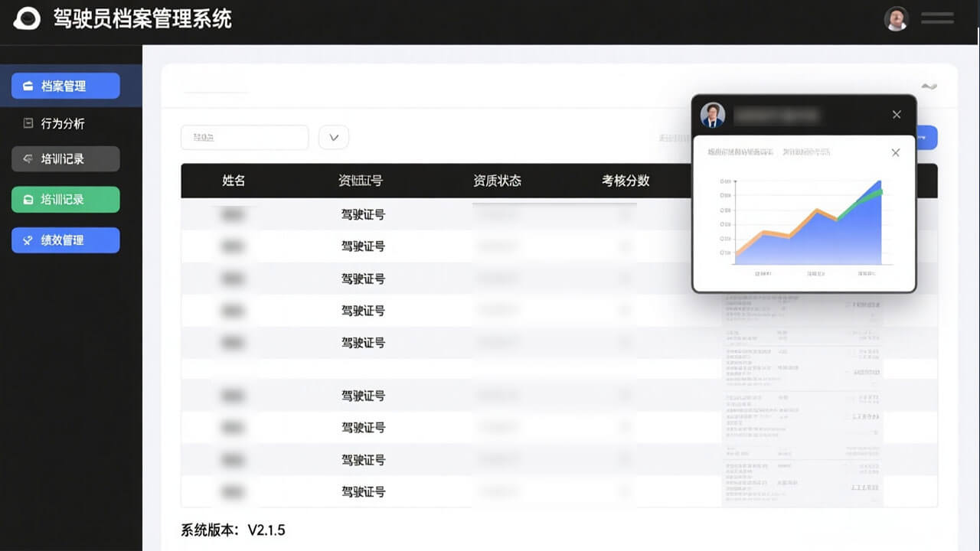Click the user avatar in the top bar
The image size is (980, 551).
896,18
